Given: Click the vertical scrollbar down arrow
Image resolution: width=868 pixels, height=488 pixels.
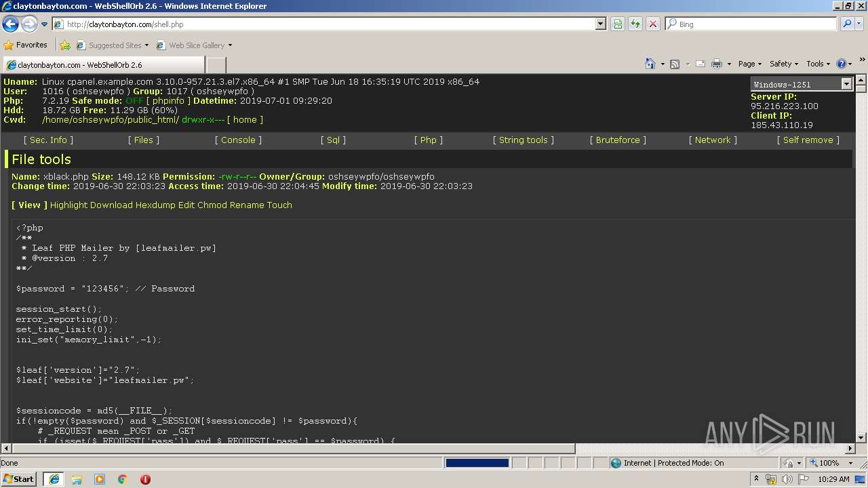Looking at the screenshot, I should click(x=861, y=438).
